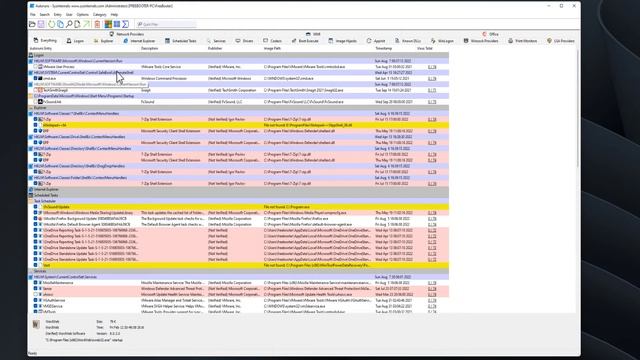Click the red Delete trash icon

[x=97, y=24]
